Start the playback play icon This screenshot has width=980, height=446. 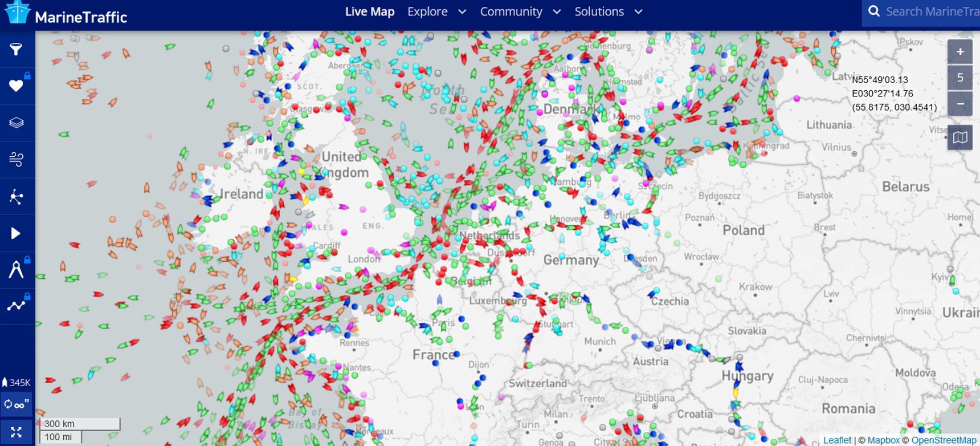16,233
